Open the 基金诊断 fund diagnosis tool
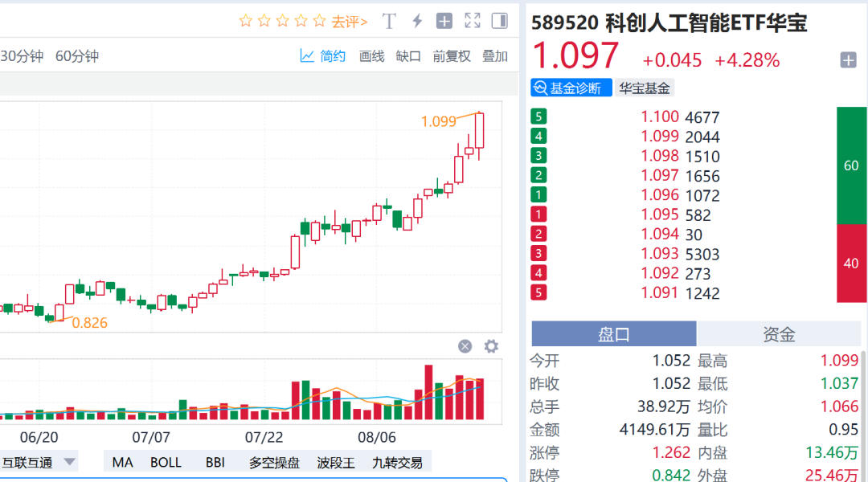This screenshot has height=482, width=868. [570, 87]
